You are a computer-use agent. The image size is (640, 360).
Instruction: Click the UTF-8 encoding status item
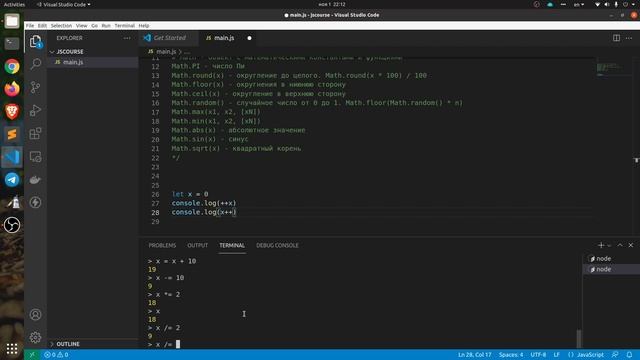[538, 355]
